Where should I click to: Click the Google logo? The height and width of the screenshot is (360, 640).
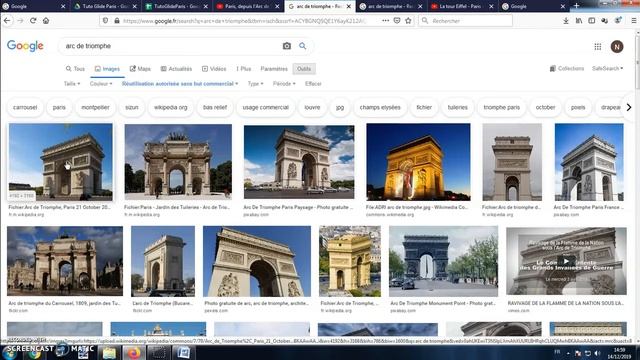(x=25, y=46)
